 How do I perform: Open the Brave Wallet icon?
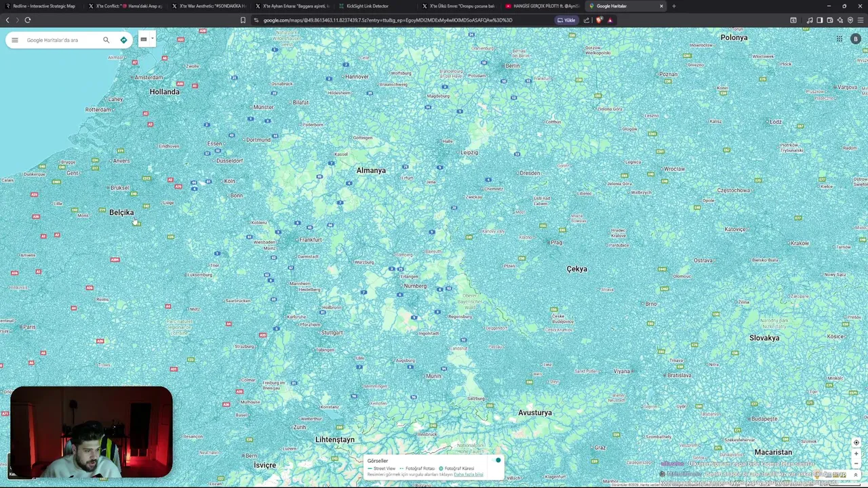click(x=830, y=20)
